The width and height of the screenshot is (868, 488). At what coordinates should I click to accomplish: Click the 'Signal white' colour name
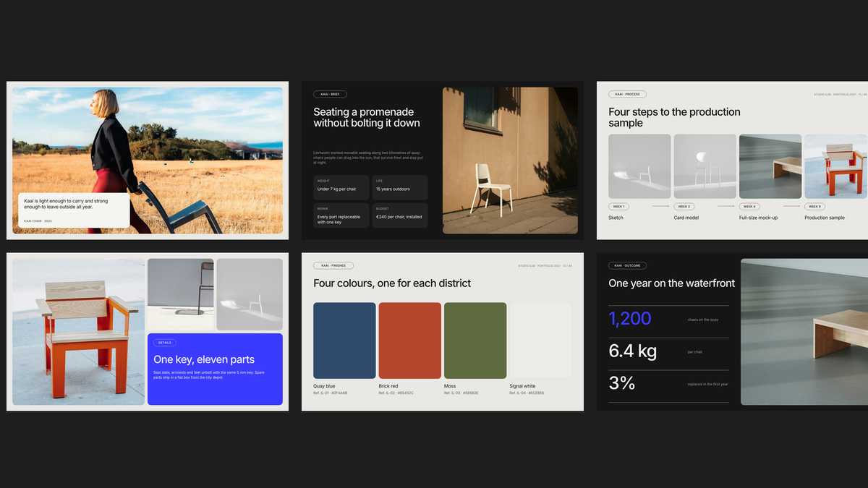point(523,386)
